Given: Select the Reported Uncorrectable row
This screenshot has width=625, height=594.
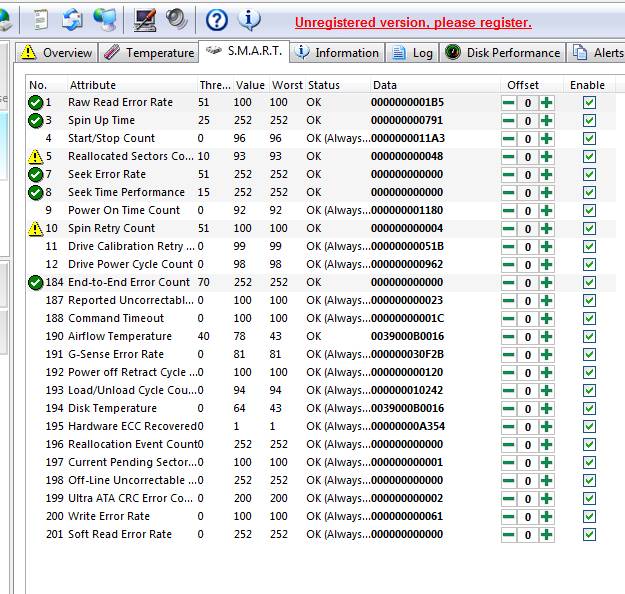Looking at the screenshot, I should coord(321,300).
